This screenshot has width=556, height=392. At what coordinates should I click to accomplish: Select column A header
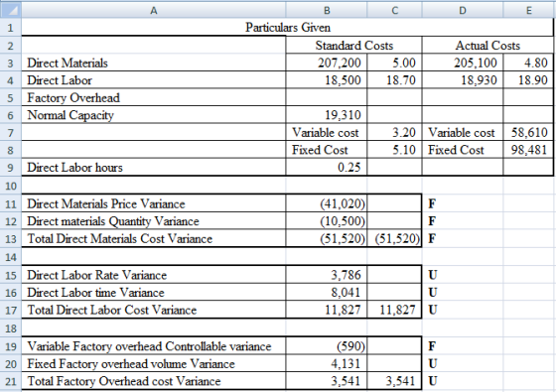(x=154, y=10)
